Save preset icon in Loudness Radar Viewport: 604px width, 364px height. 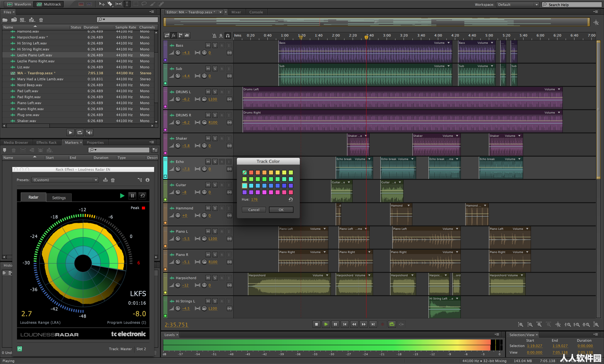coord(105,180)
